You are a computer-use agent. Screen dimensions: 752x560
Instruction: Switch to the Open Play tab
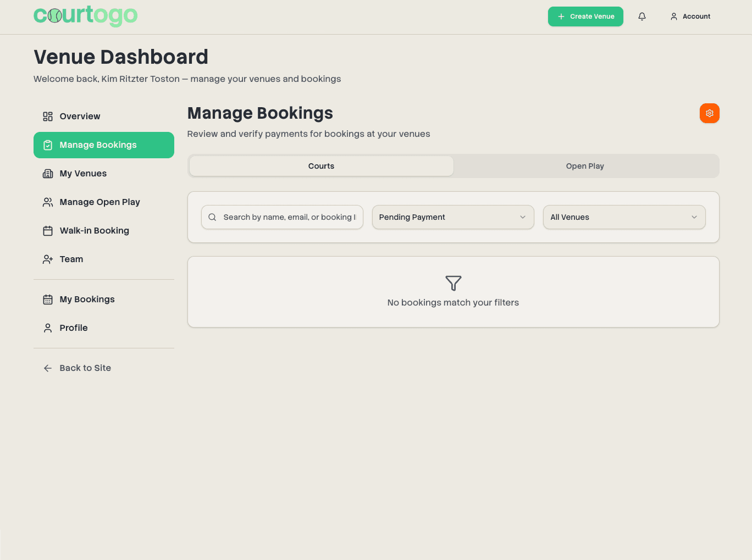coord(585,165)
